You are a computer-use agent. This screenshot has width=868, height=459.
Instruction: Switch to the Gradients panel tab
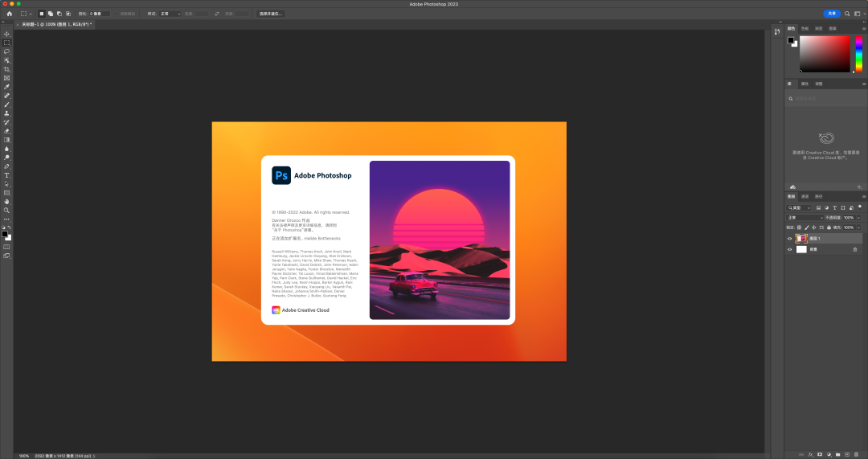(x=819, y=28)
